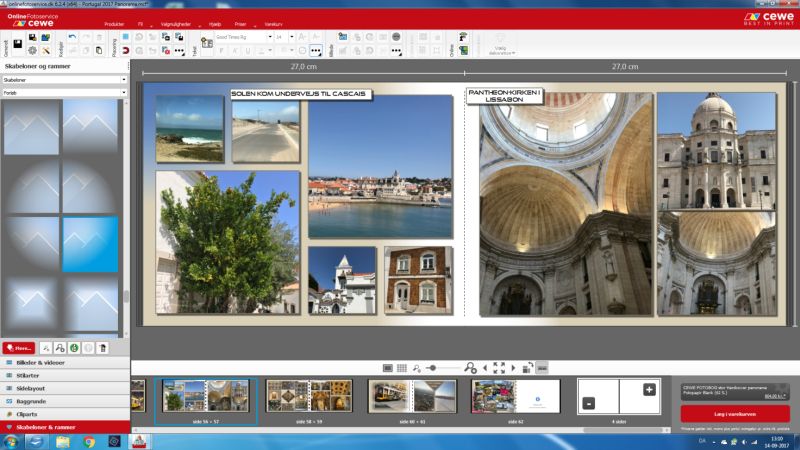
Task: Open the Produkter menu
Action: [114, 23]
